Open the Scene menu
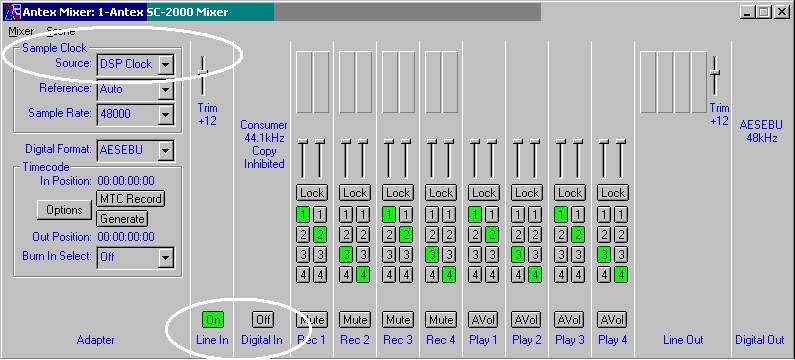The height and width of the screenshot is (360, 795). click(x=60, y=31)
